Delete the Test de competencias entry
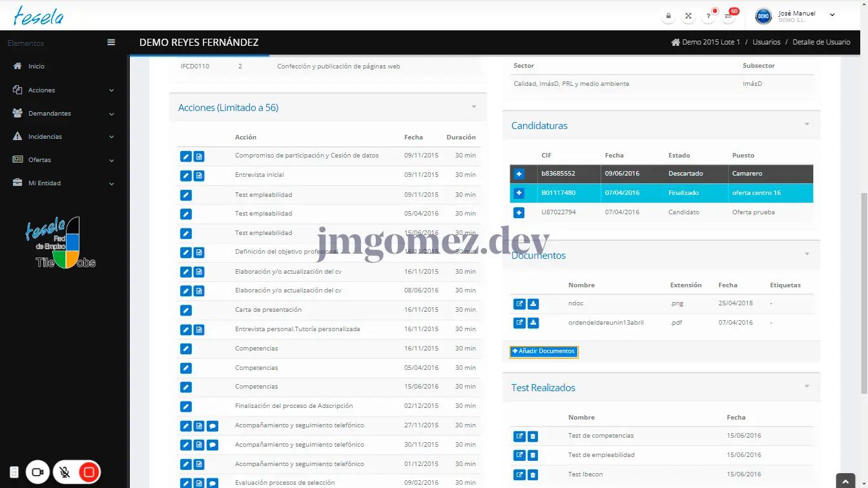The width and height of the screenshot is (868, 488). tap(533, 436)
